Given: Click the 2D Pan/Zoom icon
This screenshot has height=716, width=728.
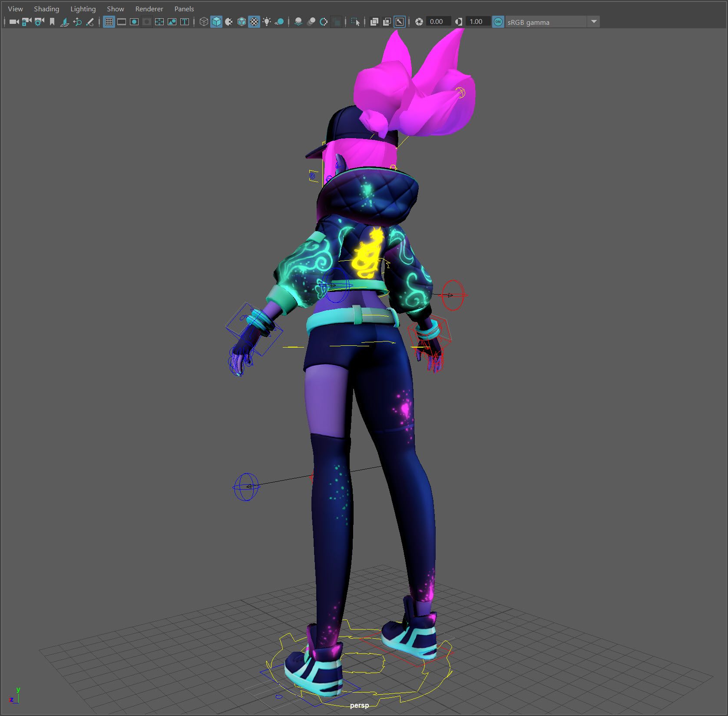Looking at the screenshot, I should [x=77, y=22].
